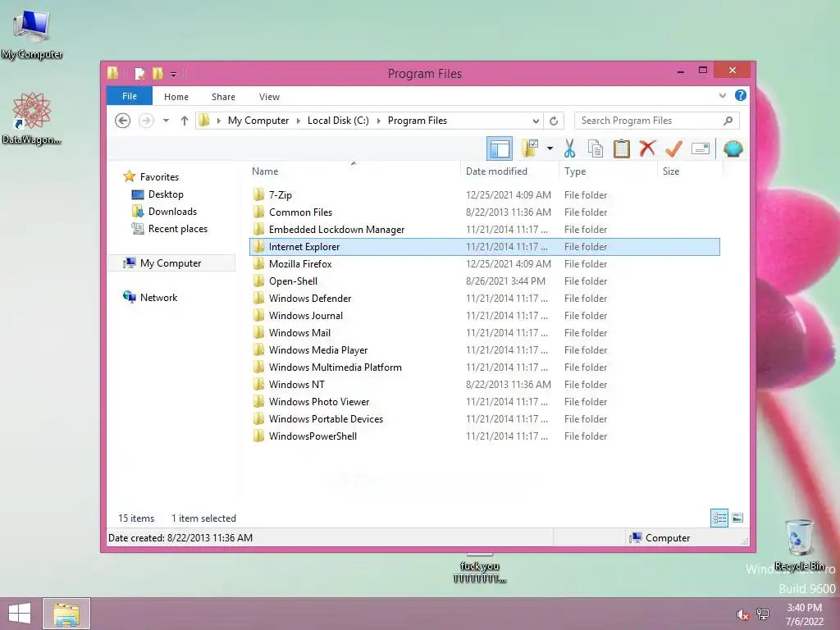Open the View ribbon tab
Screen dimensions: 840x630
(x=269, y=97)
